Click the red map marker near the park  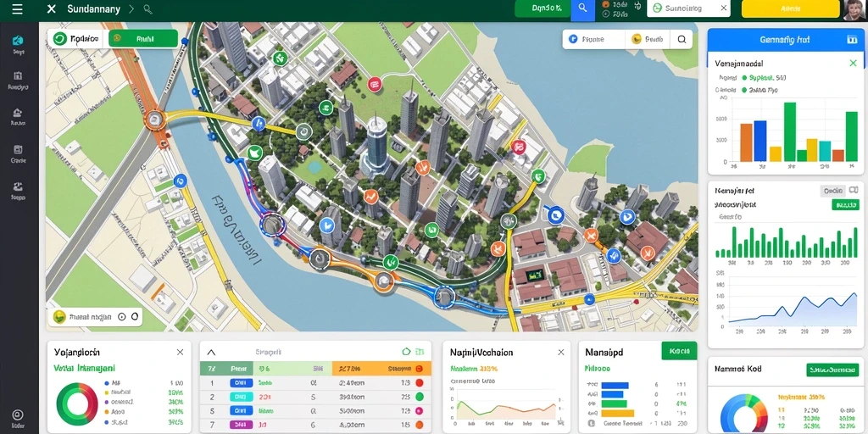[375, 84]
